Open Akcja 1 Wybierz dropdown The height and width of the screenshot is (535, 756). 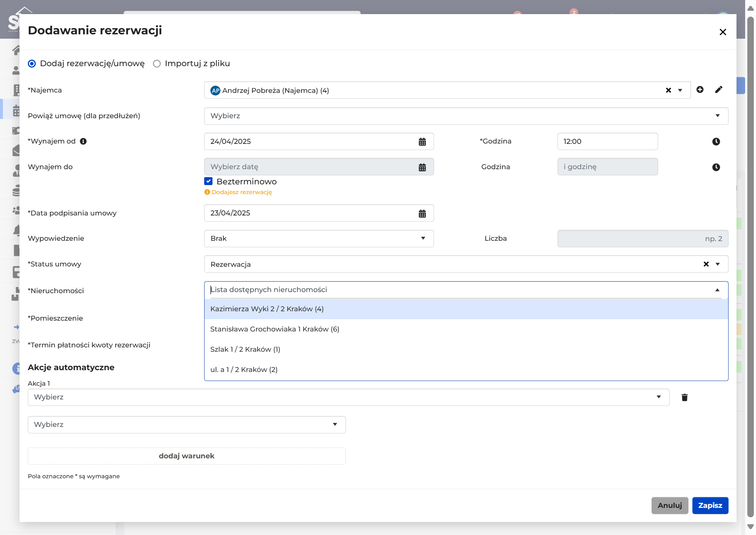348,397
